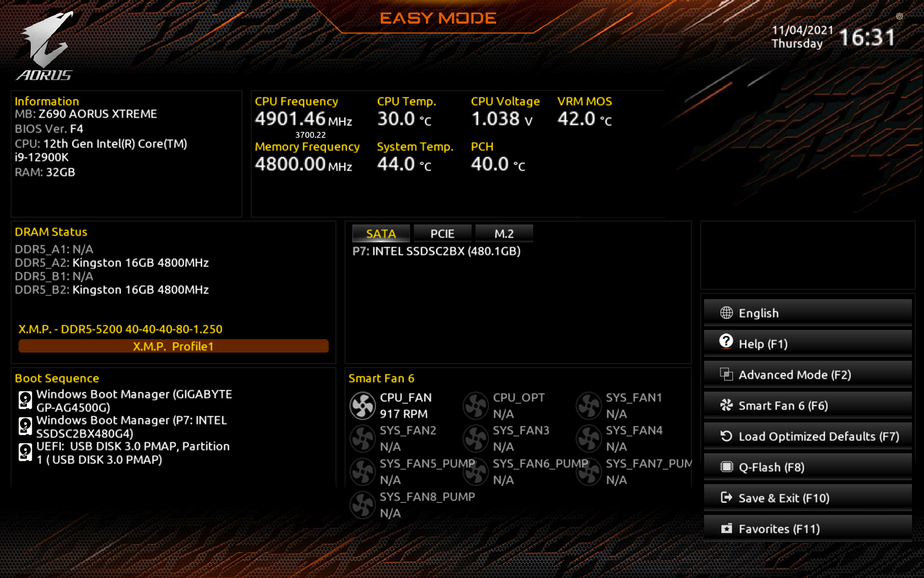
Task: Click Save & Exit (F10)
Action: point(807,498)
